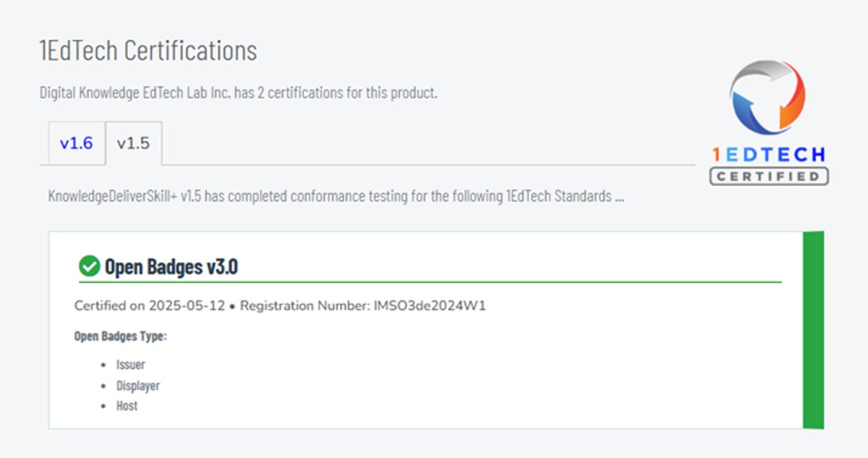Click the green vertical status bar
Viewport: 868px width, 458px height.
813,330
